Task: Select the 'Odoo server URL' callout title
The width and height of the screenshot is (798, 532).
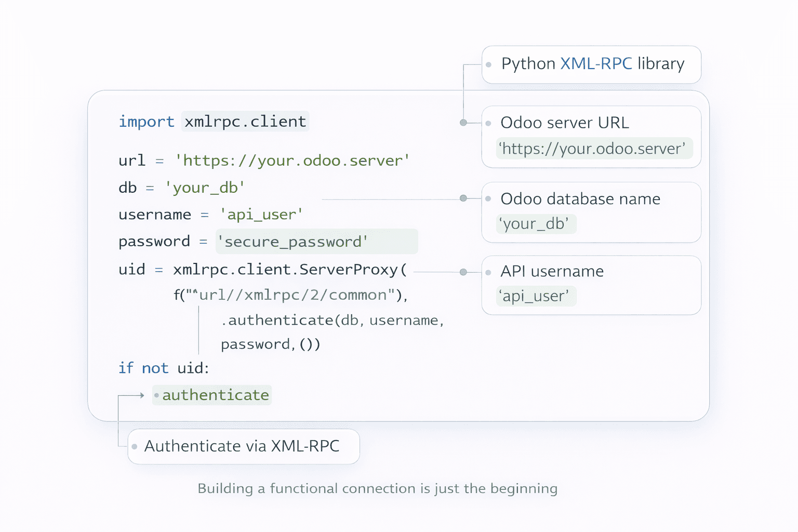Action: pyautogui.click(x=565, y=123)
